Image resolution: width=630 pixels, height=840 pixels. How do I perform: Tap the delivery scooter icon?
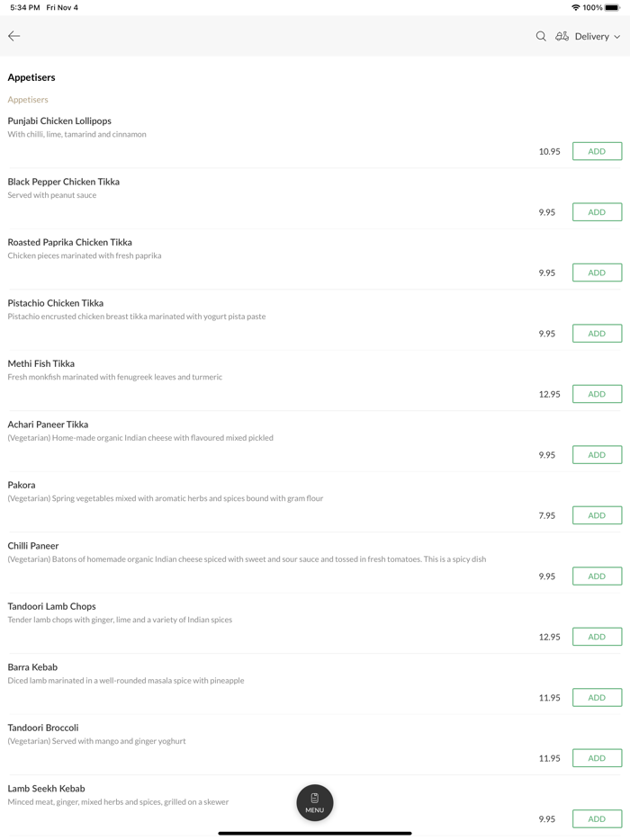click(x=562, y=37)
